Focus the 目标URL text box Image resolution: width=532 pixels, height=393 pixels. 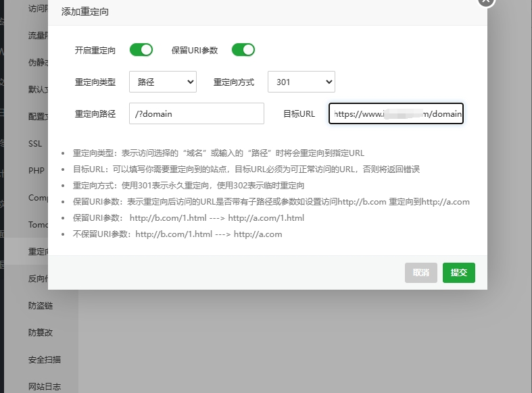tap(396, 113)
